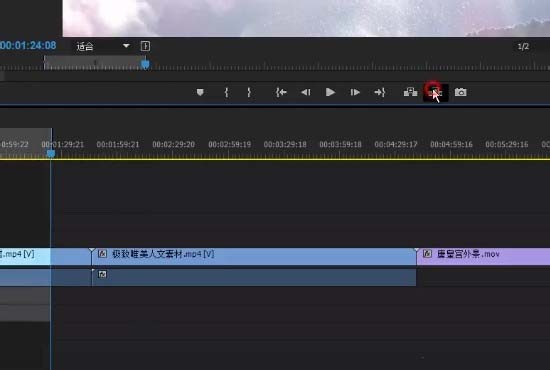Step forward one frame
The width and height of the screenshot is (550, 370).
click(x=355, y=92)
